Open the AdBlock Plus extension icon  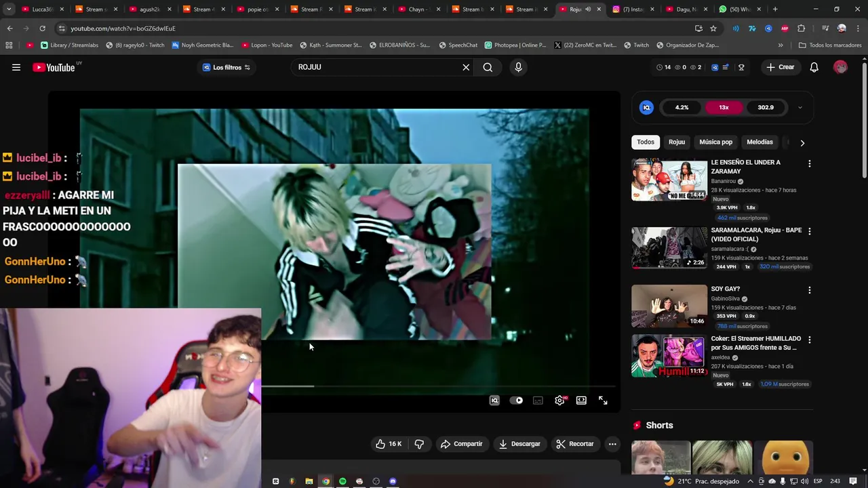pyautogui.click(x=785, y=28)
